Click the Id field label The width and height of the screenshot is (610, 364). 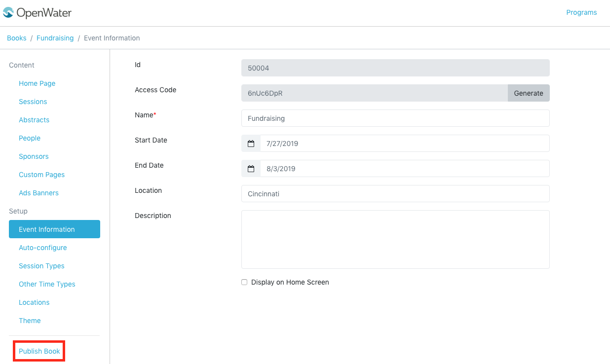click(138, 65)
